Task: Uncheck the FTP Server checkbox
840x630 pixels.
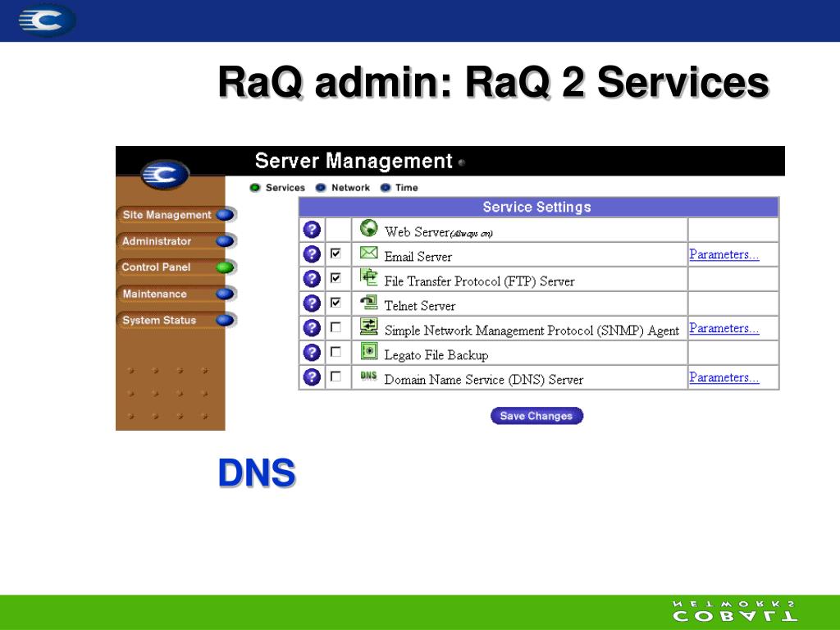Action: pyautogui.click(x=336, y=278)
